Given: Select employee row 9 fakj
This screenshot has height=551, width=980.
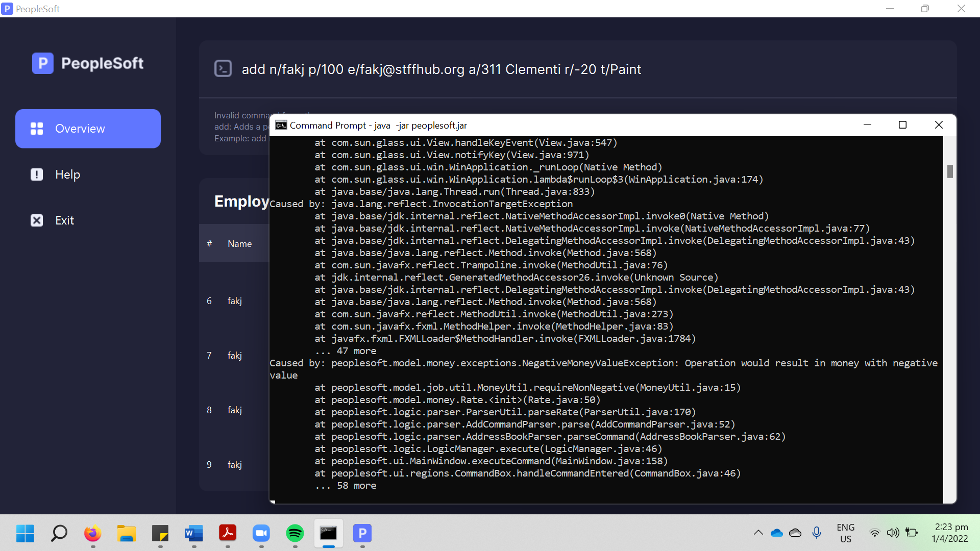Looking at the screenshot, I should pyautogui.click(x=234, y=465).
